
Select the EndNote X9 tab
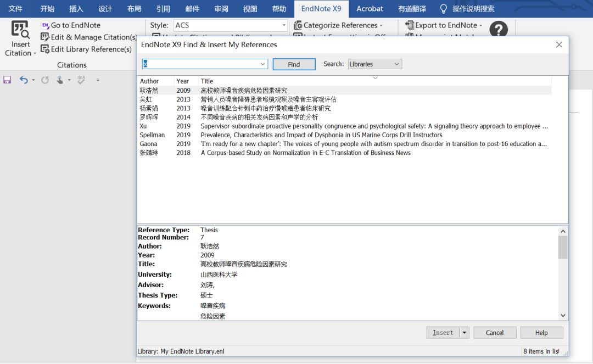pos(321,9)
